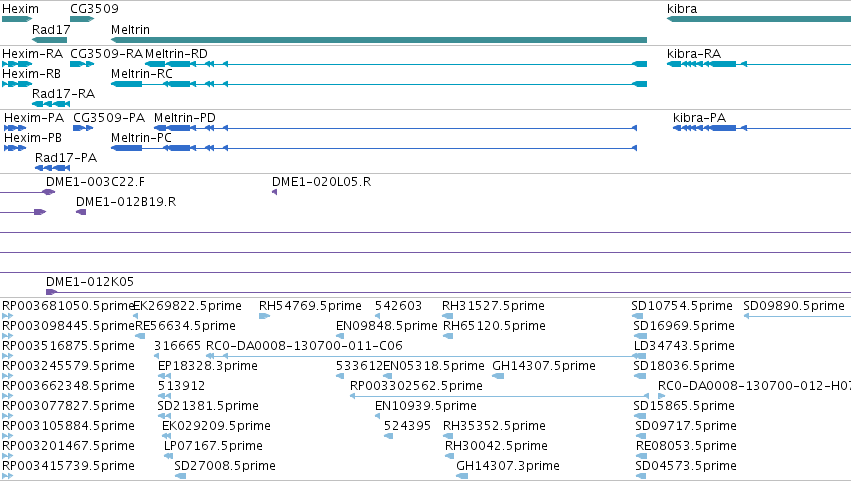Select the Meltrin-RD transcript label
Screen dimensions: 851x481
pyautogui.click(x=176, y=54)
